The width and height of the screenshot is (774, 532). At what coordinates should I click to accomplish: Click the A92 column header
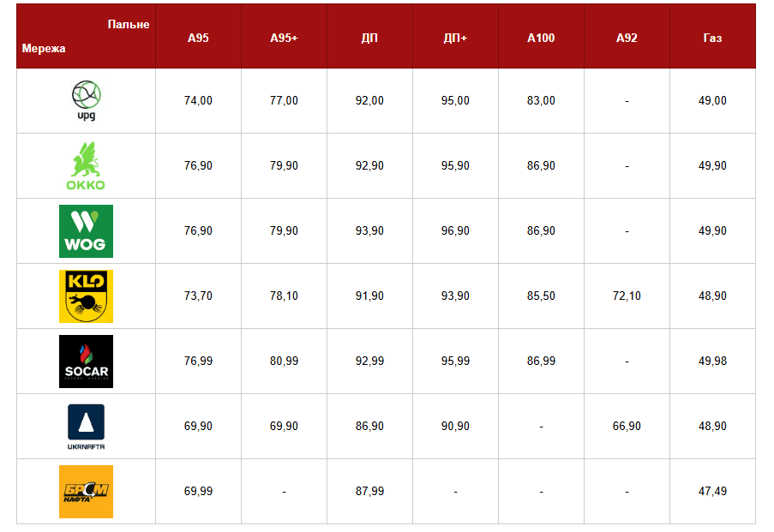click(627, 39)
